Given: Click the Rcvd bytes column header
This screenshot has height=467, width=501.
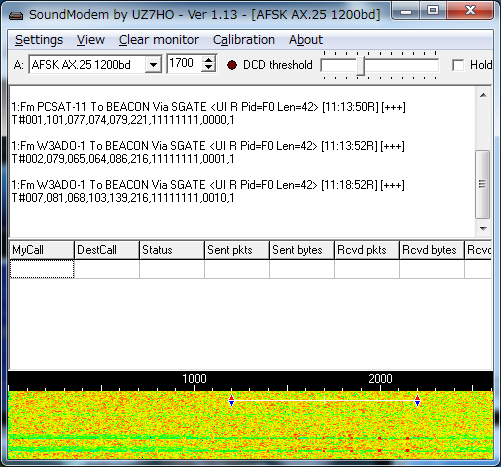Looking at the screenshot, I should click(x=432, y=250).
